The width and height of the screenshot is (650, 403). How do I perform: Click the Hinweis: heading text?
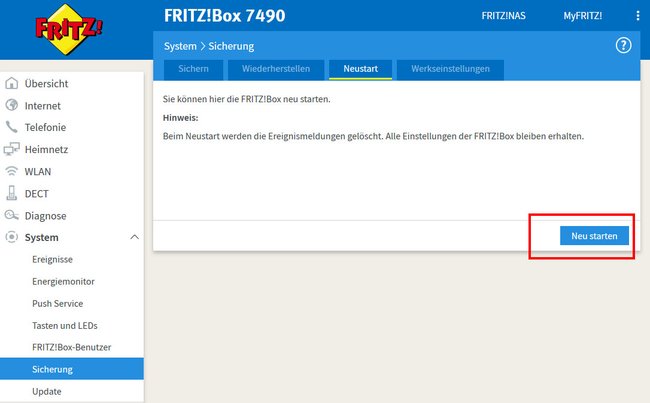[x=180, y=118]
